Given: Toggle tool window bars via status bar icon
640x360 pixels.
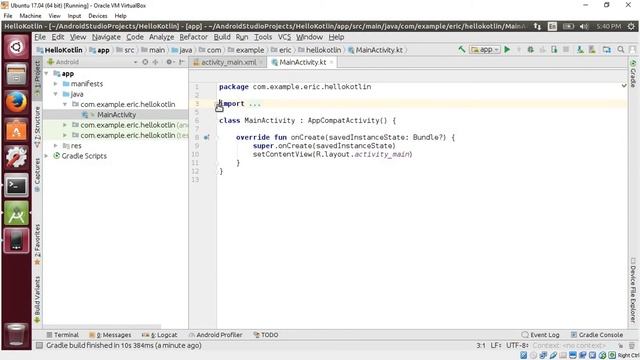Looking at the screenshot, I should [x=39, y=345].
